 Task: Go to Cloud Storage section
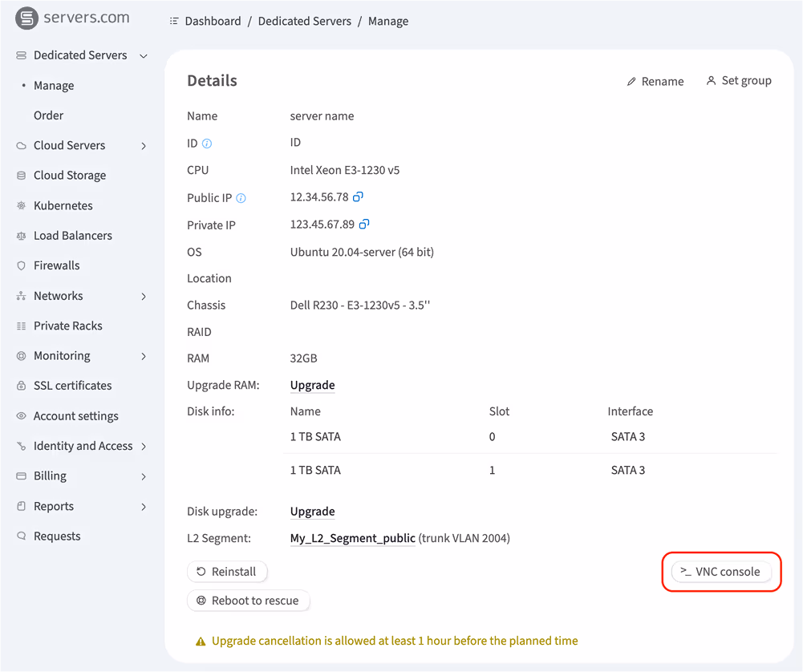point(70,176)
